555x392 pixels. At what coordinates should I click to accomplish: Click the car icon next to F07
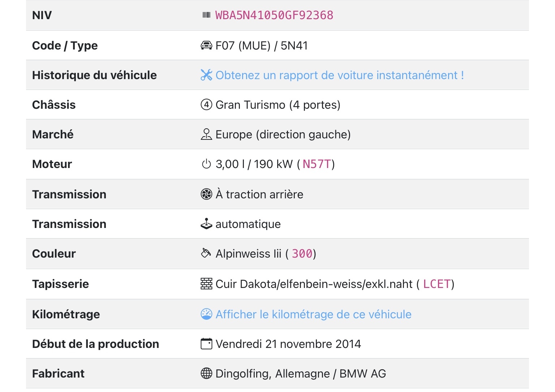click(206, 46)
